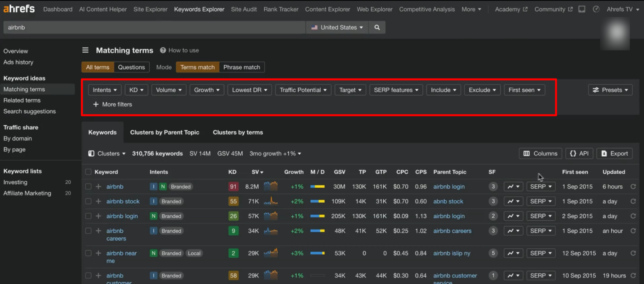644x284 pixels.
Task: Switch to Clusters by terms tab
Action: pyautogui.click(x=238, y=132)
